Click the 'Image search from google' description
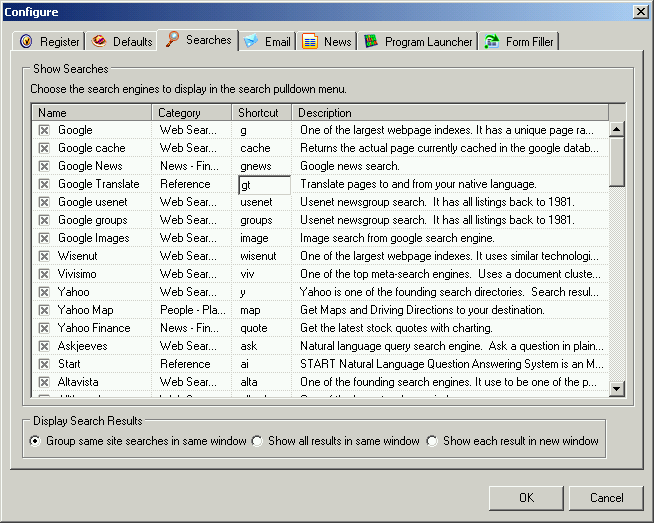The image size is (654, 523). coord(397,238)
